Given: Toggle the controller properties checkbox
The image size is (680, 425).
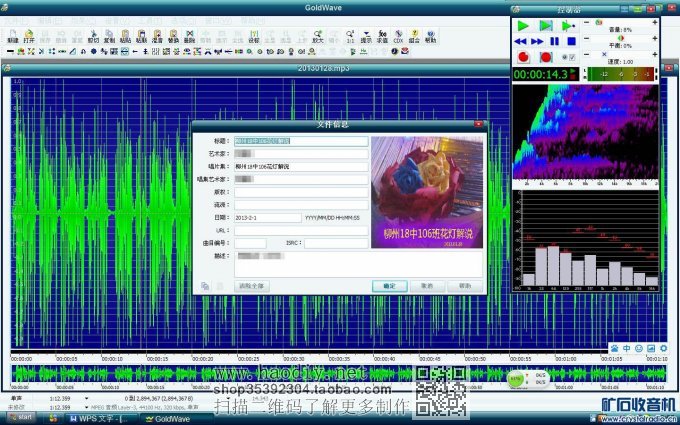Looking at the screenshot, I should (x=572, y=58).
